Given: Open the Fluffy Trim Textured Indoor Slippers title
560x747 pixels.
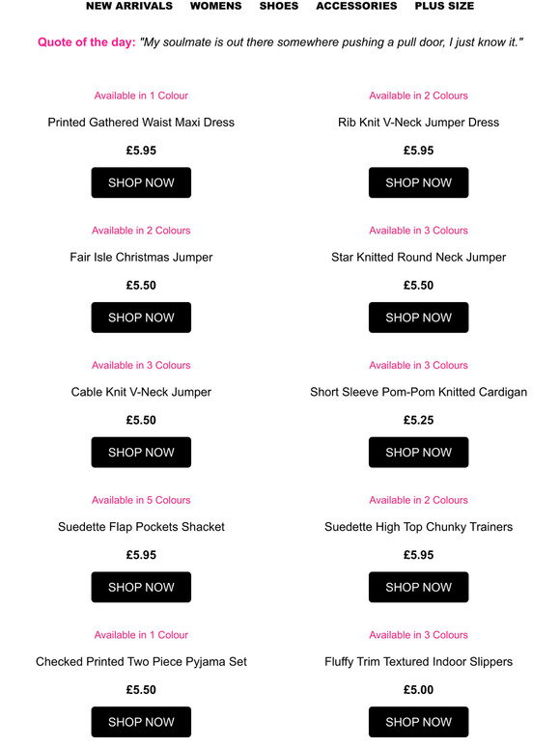Looking at the screenshot, I should click(x=418, y=662).
